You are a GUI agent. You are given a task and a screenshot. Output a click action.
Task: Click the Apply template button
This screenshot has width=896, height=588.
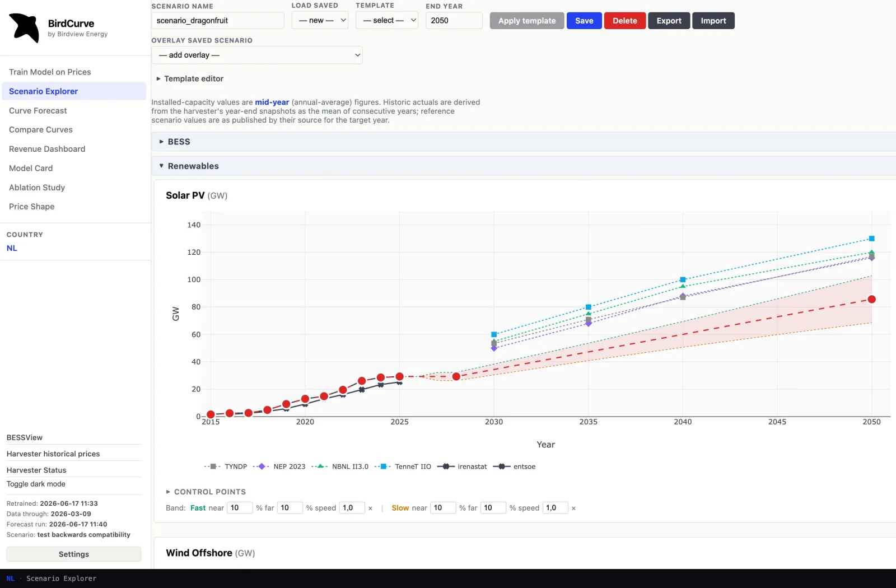(x=527, y=21)
